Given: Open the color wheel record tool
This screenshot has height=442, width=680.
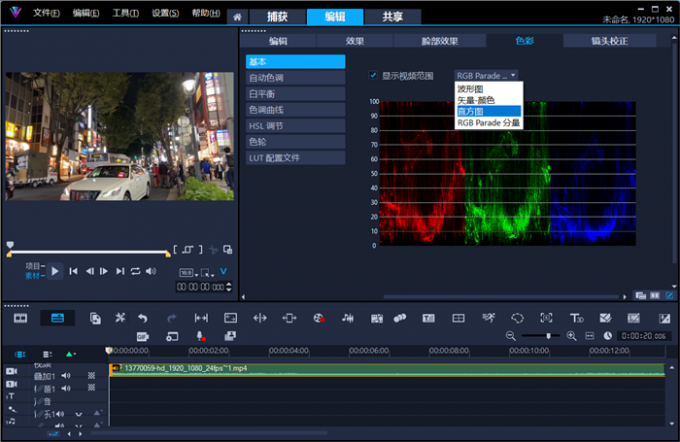Looking at the screenshot, I should tap(319, 318).
